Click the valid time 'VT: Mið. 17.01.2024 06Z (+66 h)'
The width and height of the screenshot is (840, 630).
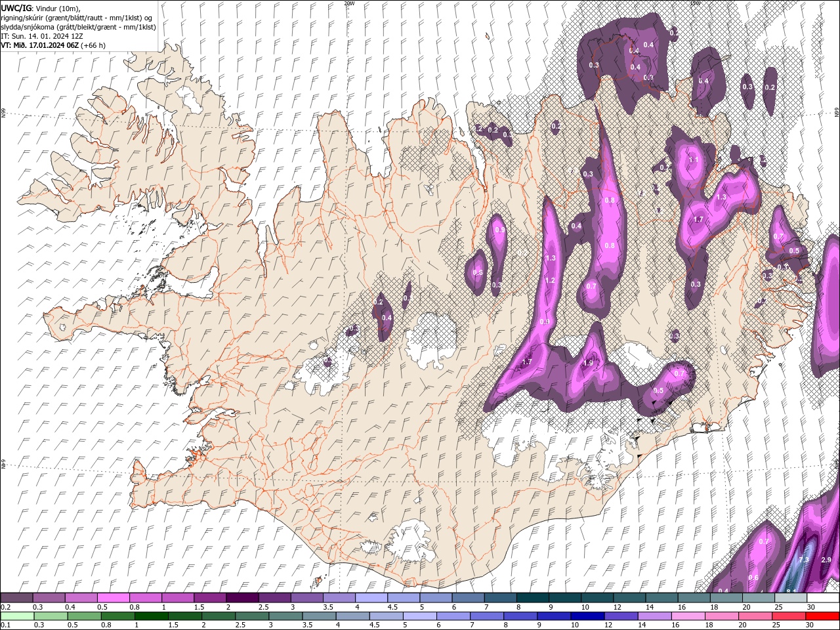coord(53,45)
